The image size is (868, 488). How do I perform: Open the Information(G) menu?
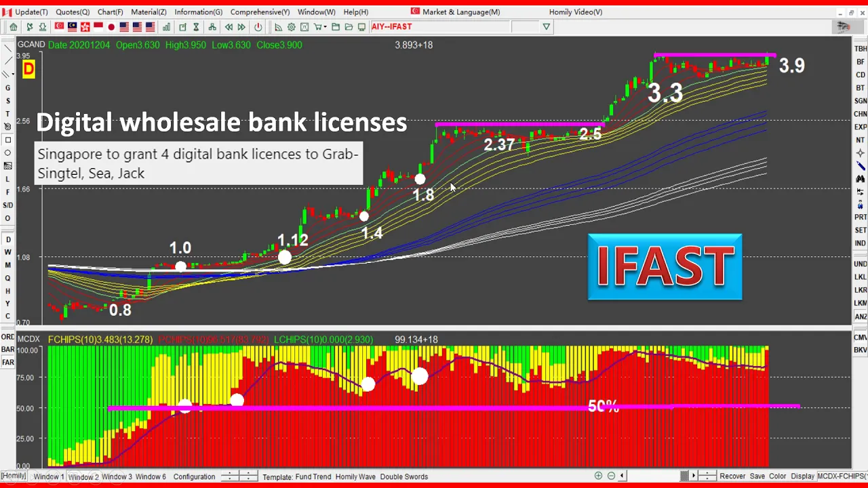198,12
